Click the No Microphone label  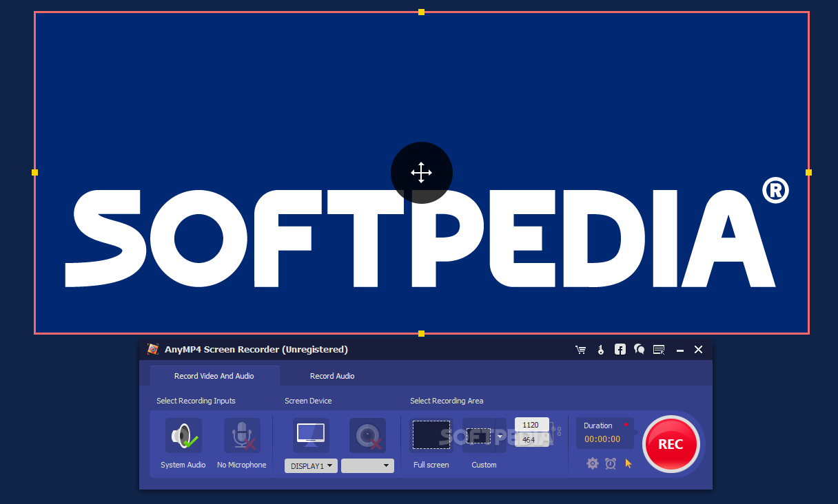(x=242, y=465)
